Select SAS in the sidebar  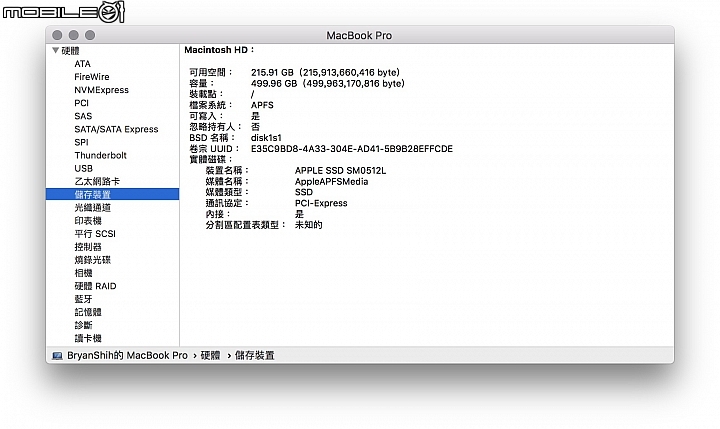pyautogui.click(x=83, y=116)
